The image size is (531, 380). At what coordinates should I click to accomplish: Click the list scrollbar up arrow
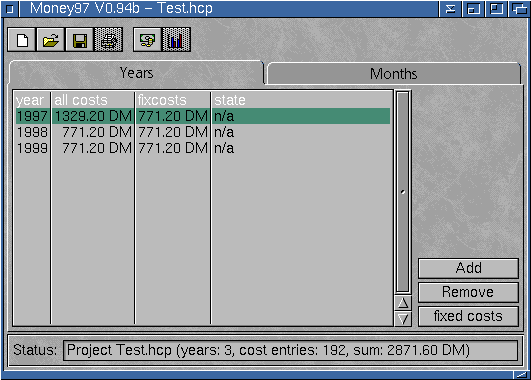click(x=403, y=303)
